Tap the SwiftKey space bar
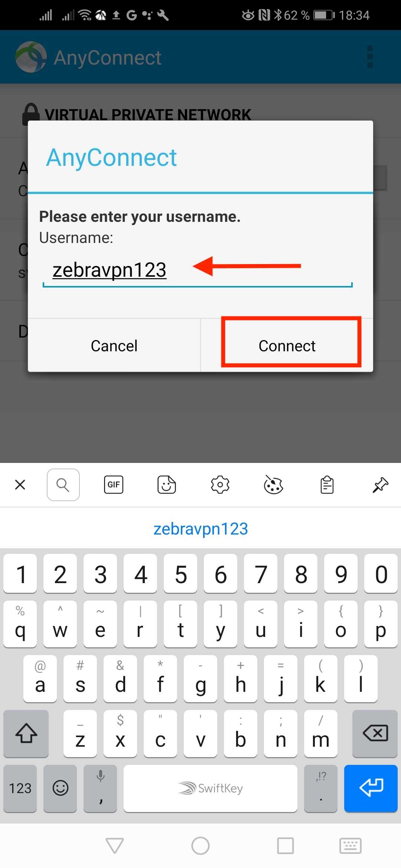This screenshot has width=401, height=868. [211, 788]
